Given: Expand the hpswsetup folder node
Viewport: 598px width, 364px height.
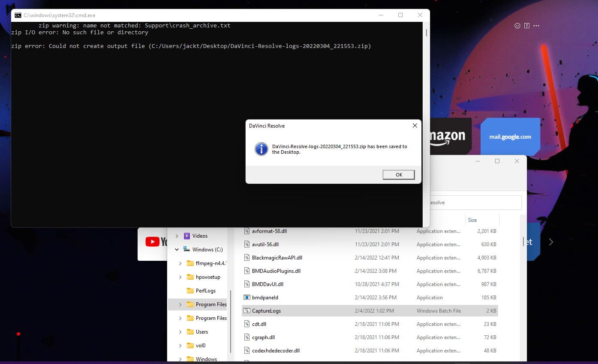Looking at the screenshot, I should click(180, 277).
